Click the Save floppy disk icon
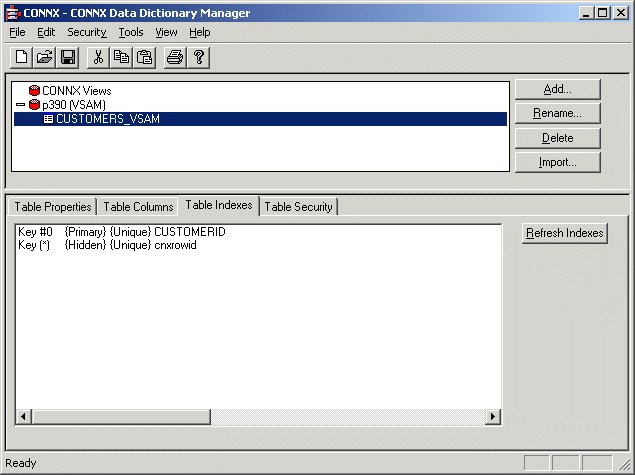 coord(68,57)
